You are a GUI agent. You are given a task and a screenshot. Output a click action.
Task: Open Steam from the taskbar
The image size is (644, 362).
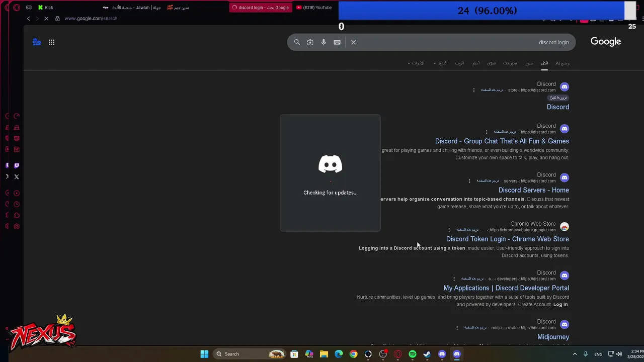click(427, 354)
